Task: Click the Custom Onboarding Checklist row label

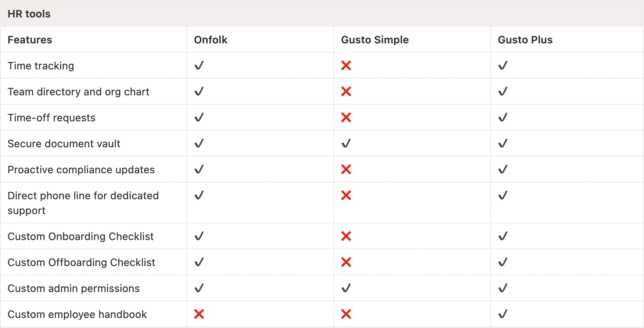Action: 81,236
